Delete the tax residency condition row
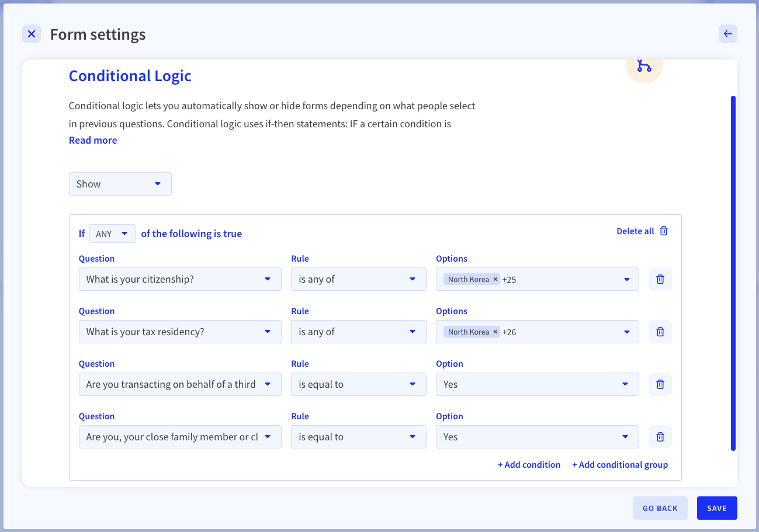This screenshot has height=532, width=759. (660, 332)
